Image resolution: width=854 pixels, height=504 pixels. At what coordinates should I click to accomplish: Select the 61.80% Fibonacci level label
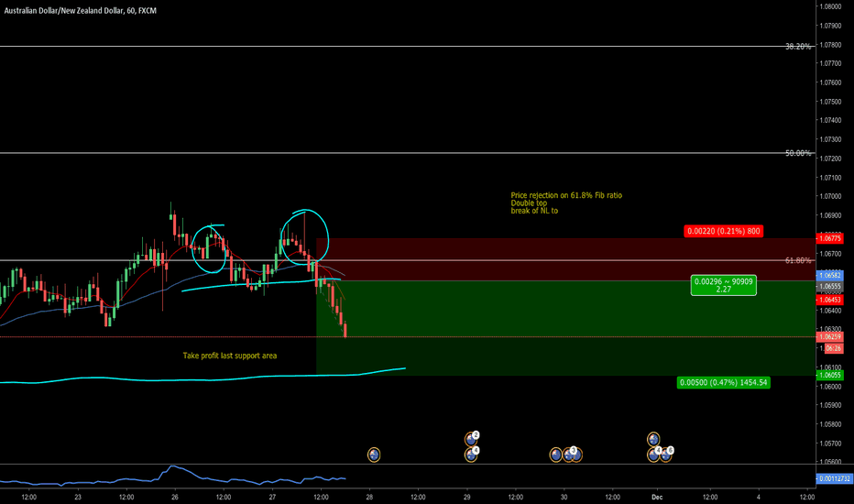tap(798, 260)
